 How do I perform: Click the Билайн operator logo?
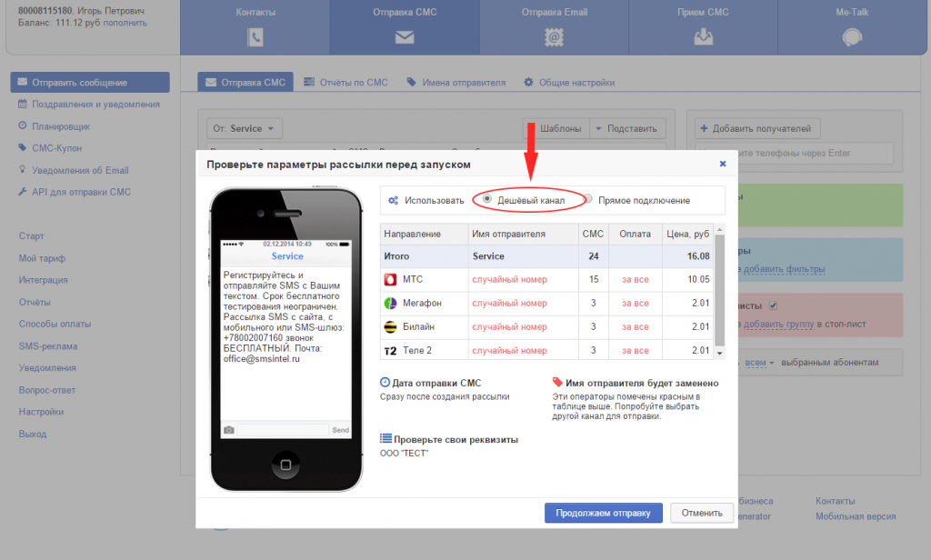click(x=390, y=326)
